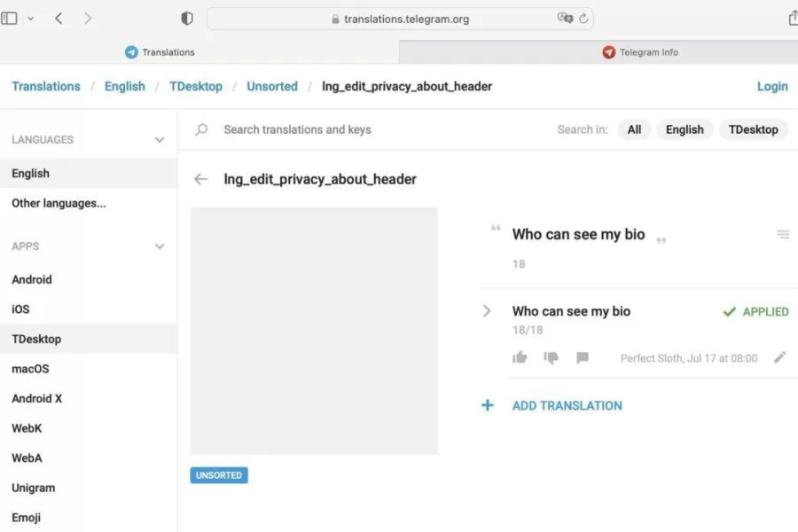Open TDesktop breadcrumb link
The image size is (798, 532).
point(196,86)
